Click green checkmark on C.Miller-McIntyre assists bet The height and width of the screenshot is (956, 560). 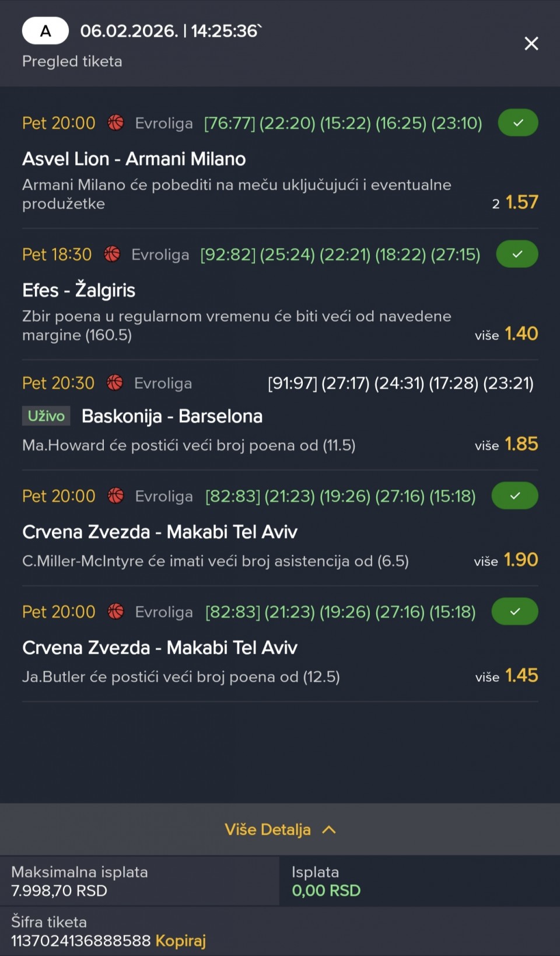[x=514, y=496]
